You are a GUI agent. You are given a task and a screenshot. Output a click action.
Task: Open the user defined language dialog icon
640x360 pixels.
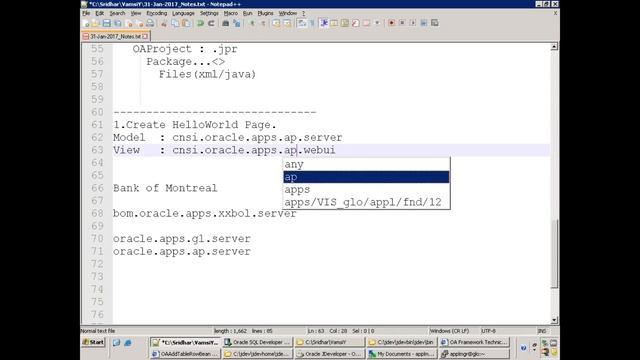point(334,23)
